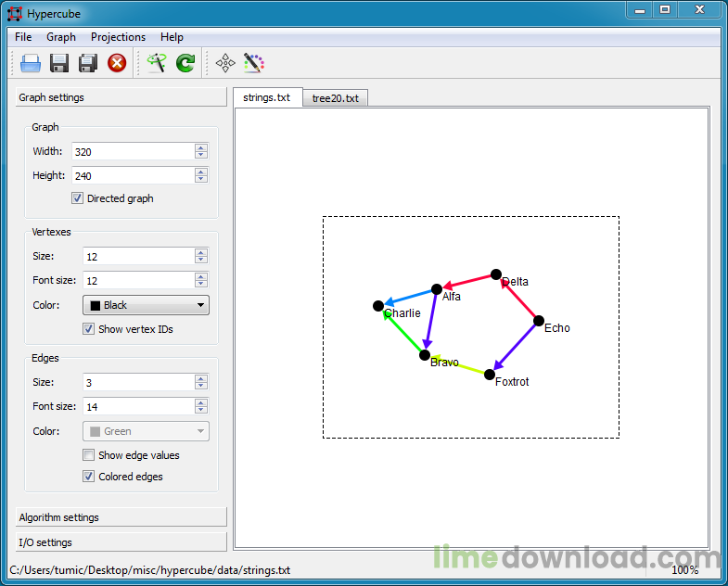Click the Transform graph wand icon
Image resolution: width=728 pixels, height=586 pixels.
coord(157,63)
